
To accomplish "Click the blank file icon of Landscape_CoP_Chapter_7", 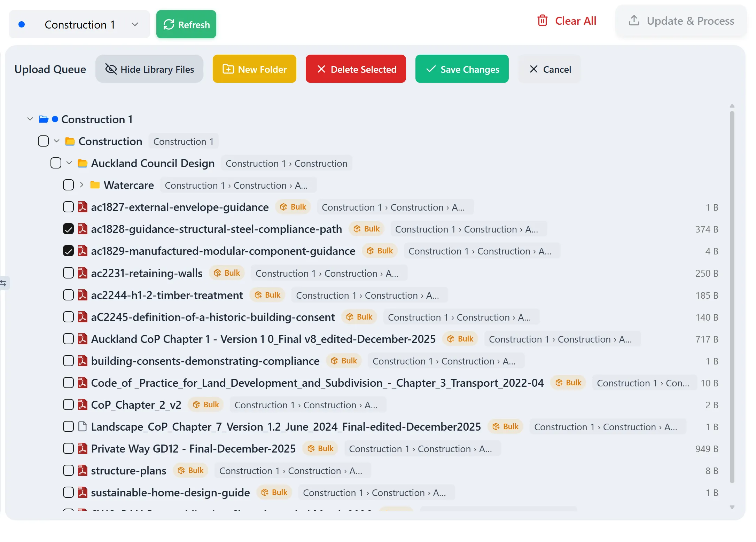I will coord(83,426).
